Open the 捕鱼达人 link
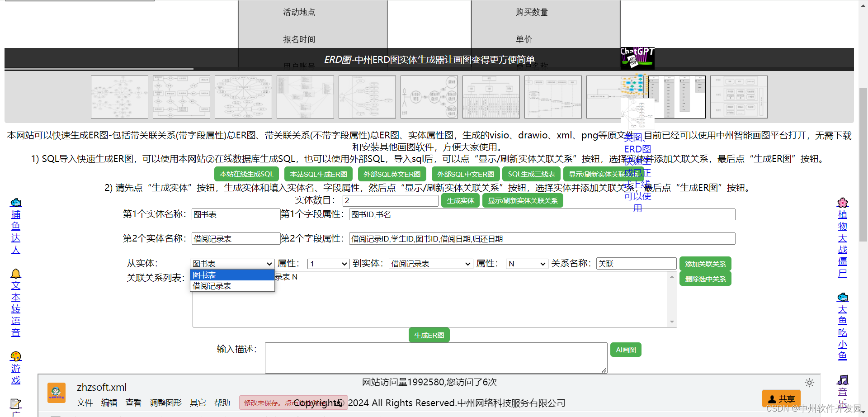 [16, 232]
